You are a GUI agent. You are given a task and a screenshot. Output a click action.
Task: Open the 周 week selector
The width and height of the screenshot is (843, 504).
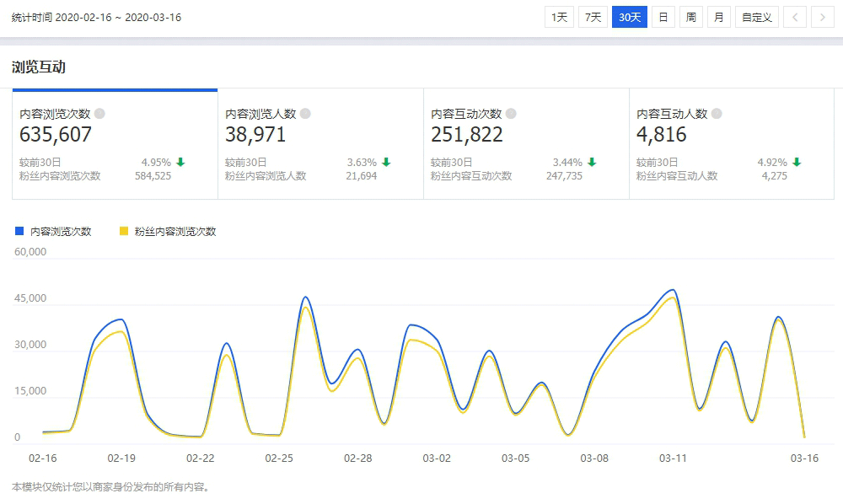tap(691, 17)
